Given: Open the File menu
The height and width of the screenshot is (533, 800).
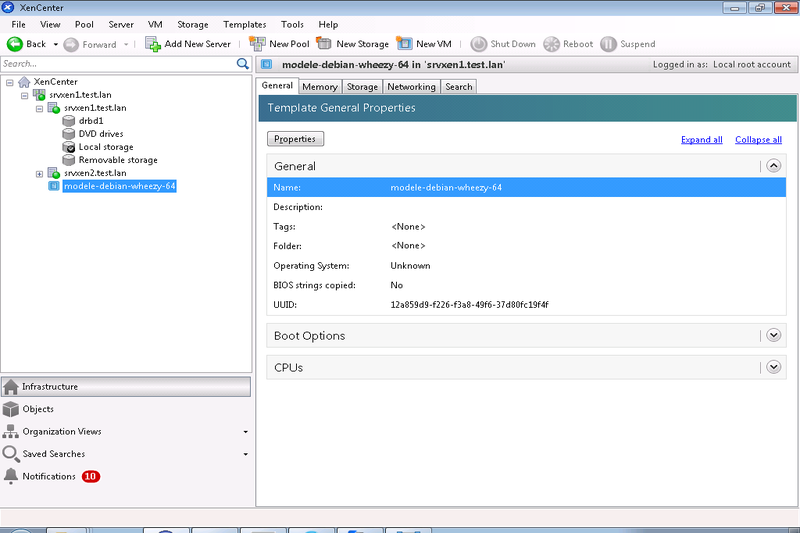Looking at the screenshot, I should (18, 24).
